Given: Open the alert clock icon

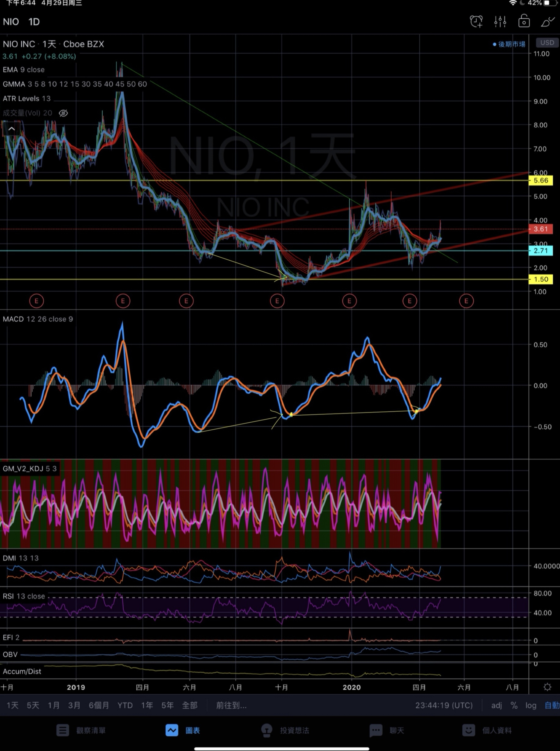Looking at the screenshot, I should [x=476, y=22].
